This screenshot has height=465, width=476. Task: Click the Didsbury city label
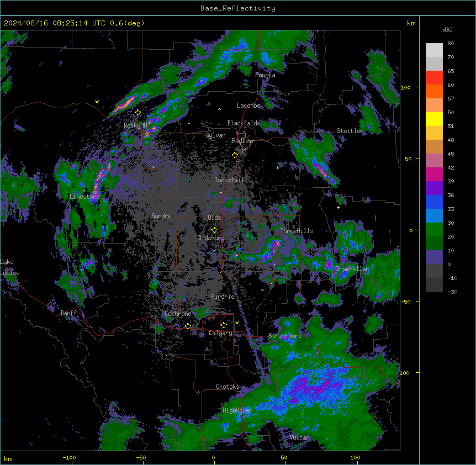(x=211, y=238)
